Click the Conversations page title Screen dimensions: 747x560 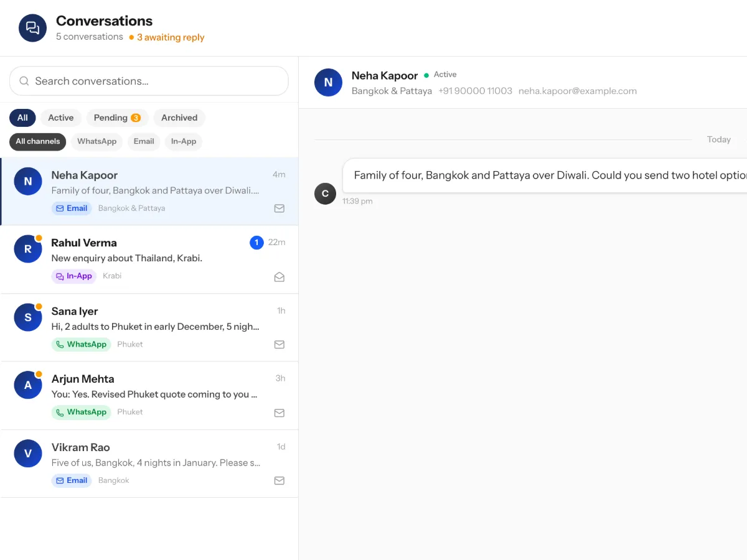[x=105, y=21]
